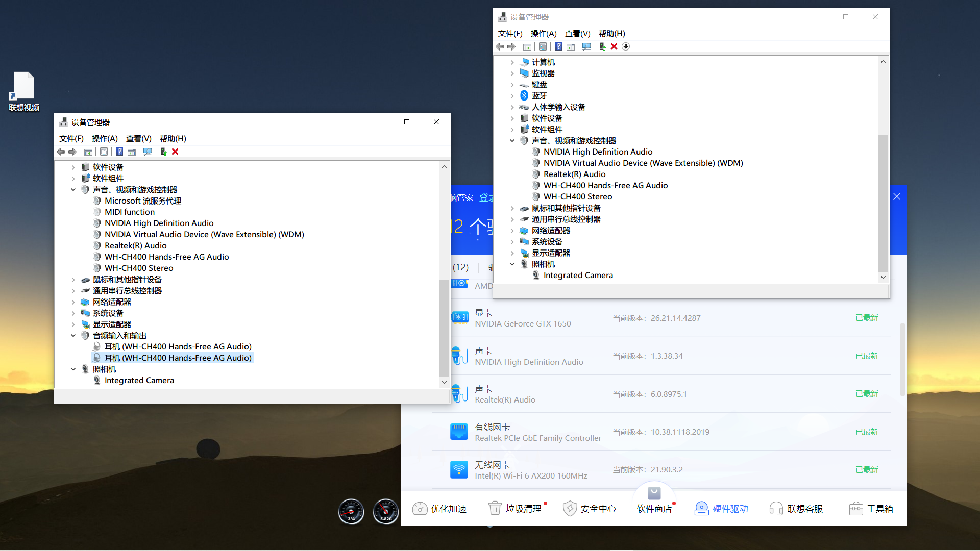Click scan for hardware monitor icon in left Device Manager
The width and height of the screenshot is (980, 551).
(x=148, y=152)
